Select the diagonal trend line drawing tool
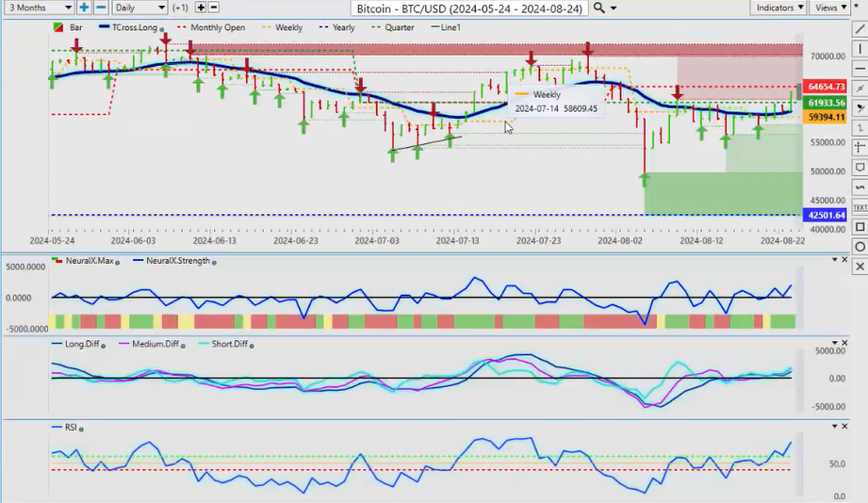The width and height of the screenshot is (868, 503). tap(859, 28)
